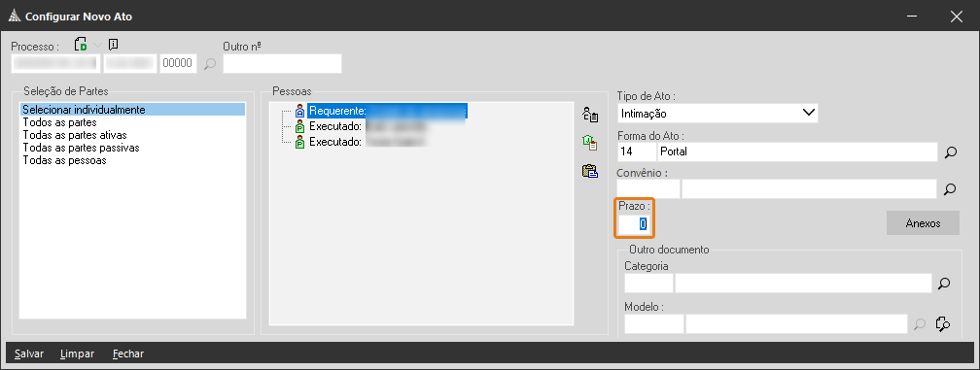Click the Forma do Ato code field showing 14
Image resolution: width=980 pixels, height=370 pixels.
636,151
